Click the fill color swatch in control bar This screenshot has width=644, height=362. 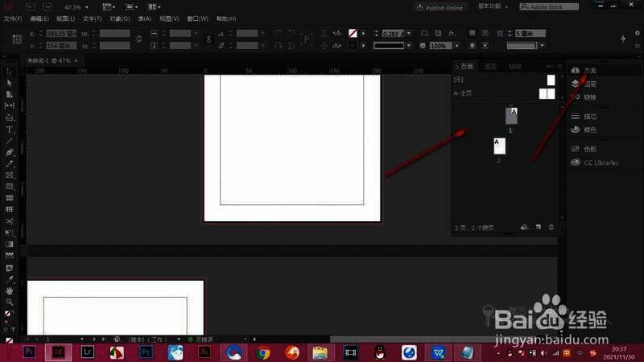pos(353,34)
